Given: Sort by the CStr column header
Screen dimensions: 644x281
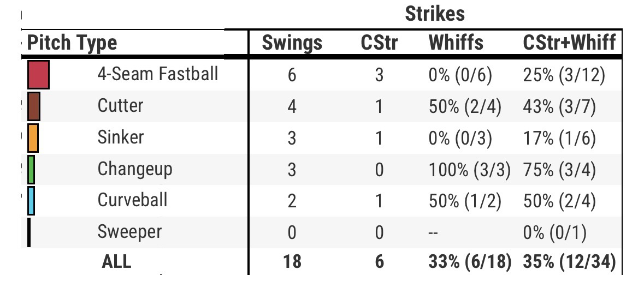Looking at the screenshot, I should pos(379,43).
